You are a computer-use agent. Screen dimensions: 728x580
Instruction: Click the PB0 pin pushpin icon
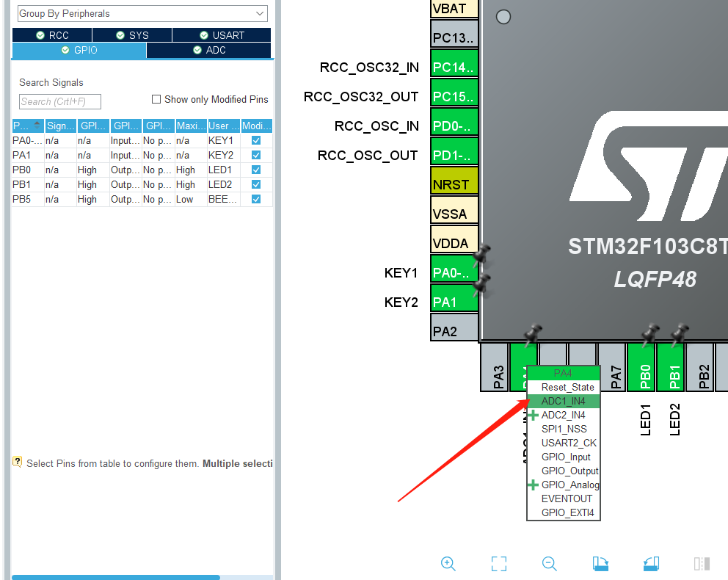(x=650, y=334)
